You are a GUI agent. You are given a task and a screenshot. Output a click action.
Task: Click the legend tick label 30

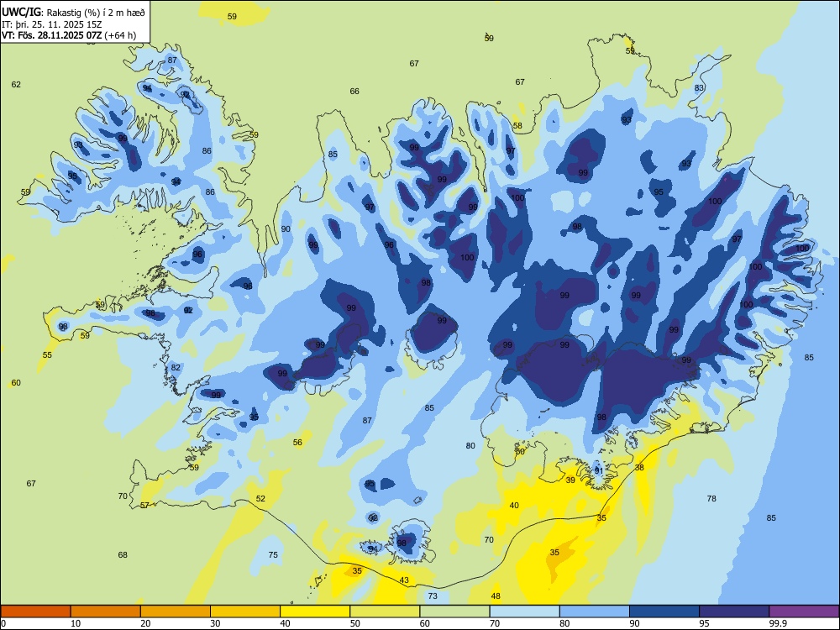(215, 623)
